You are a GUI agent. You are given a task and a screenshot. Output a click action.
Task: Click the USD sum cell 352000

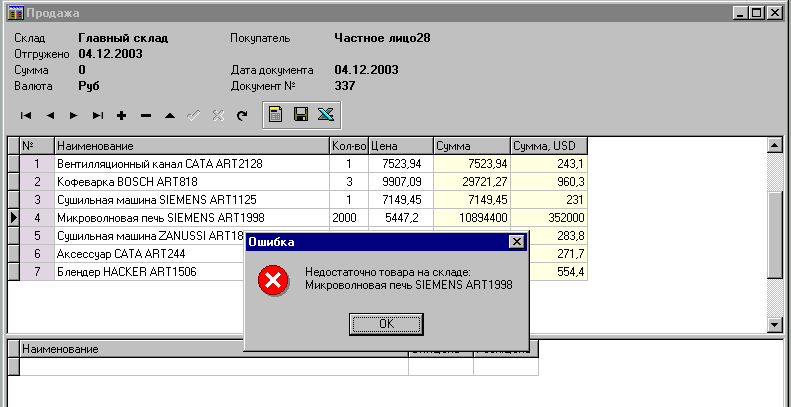549,218
